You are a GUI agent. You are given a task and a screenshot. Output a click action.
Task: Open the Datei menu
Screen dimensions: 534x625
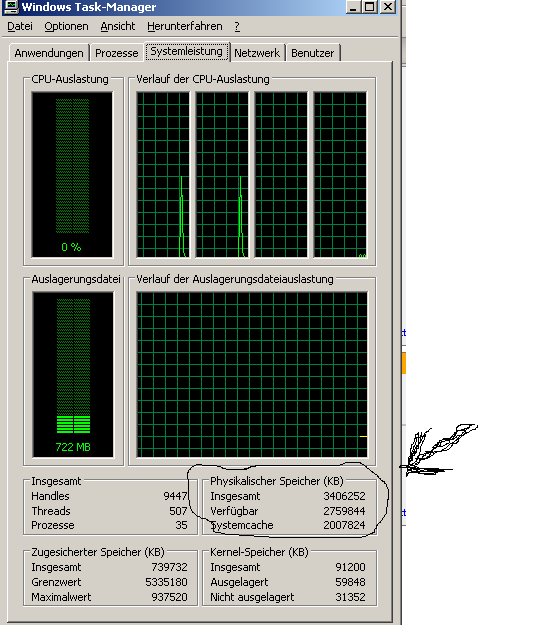click(x=20, y=26)
